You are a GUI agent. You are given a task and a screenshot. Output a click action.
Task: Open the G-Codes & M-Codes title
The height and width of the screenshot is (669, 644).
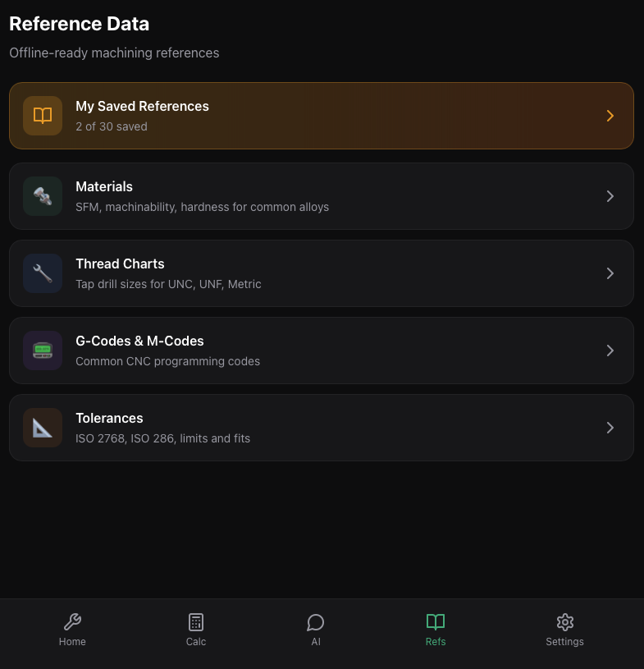coord(140,341)
